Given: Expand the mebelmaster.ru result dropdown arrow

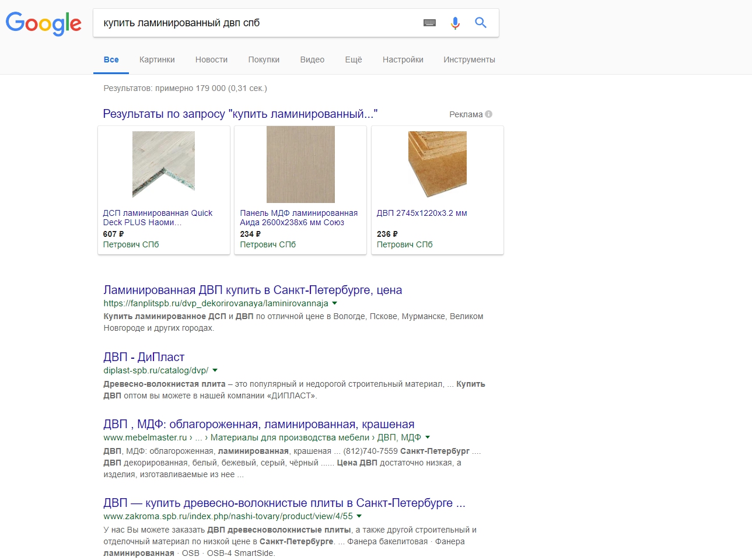Looking at the screenshot, I should point(428,437).
